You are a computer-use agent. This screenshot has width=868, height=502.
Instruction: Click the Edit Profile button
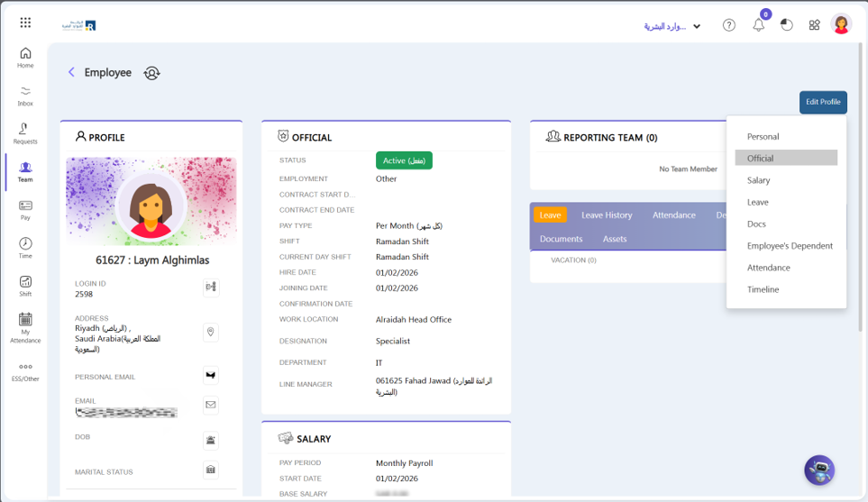(822, 102)
